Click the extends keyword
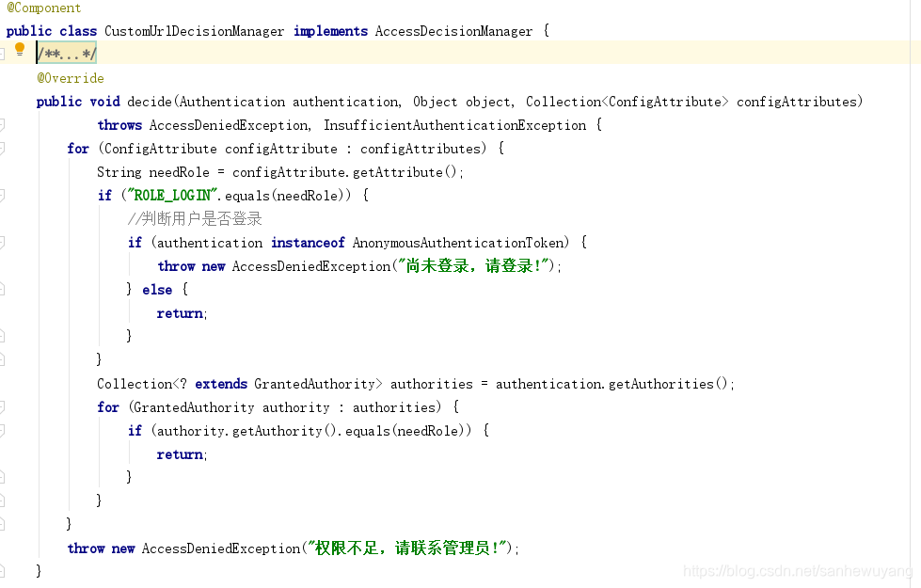This screenshot has height=588, width=921. coord(221,384)
